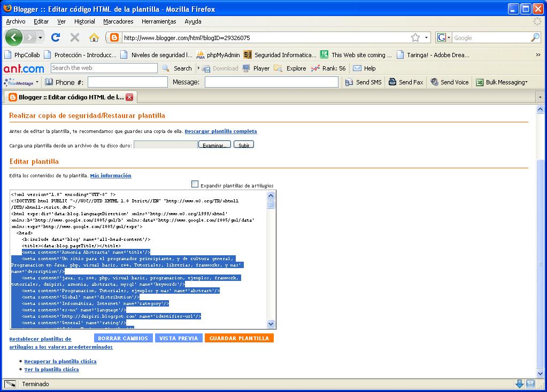Image resolution: width=547 pixels, height=392 pixels.
Task: Click the GUARDAR PLANTILLA button
Action: pos(240,338)
